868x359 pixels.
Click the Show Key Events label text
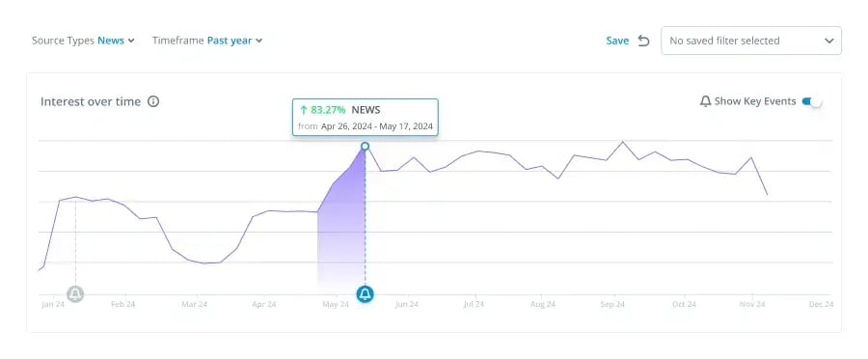(755, 101)
